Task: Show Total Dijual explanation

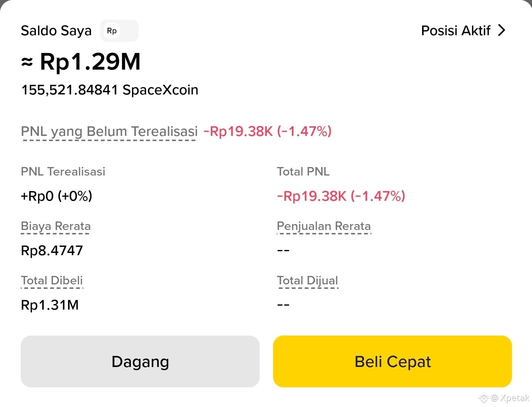Action: (307, 281)
